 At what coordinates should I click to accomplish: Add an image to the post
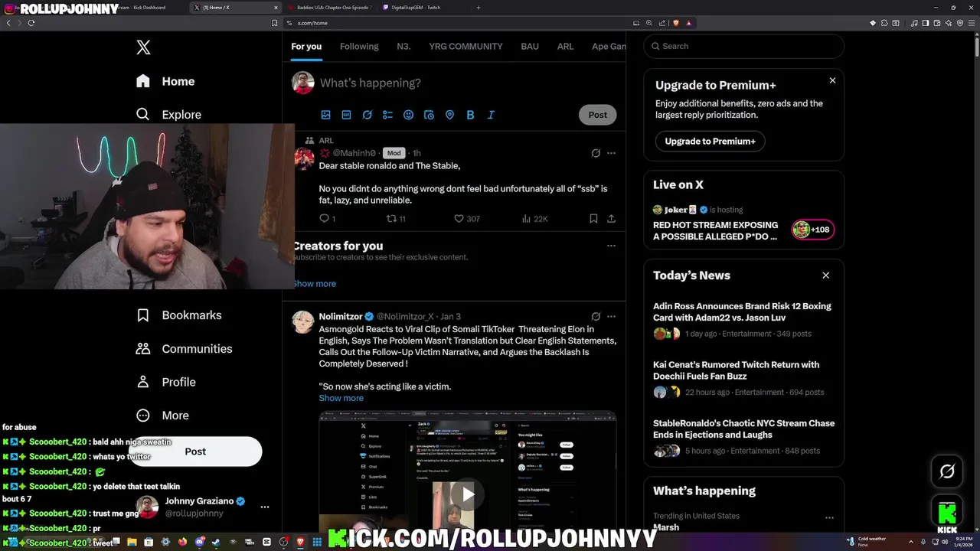point(325,115)
